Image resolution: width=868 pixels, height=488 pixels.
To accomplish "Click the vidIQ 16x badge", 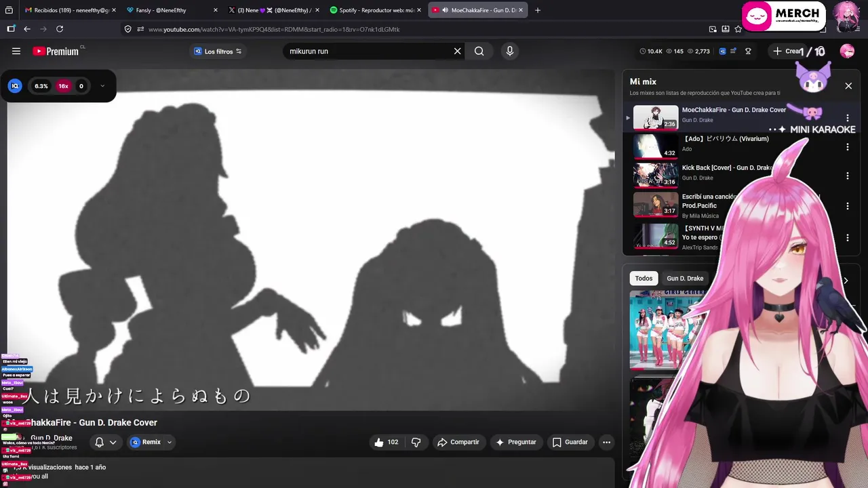I will (x=63, y=86).
